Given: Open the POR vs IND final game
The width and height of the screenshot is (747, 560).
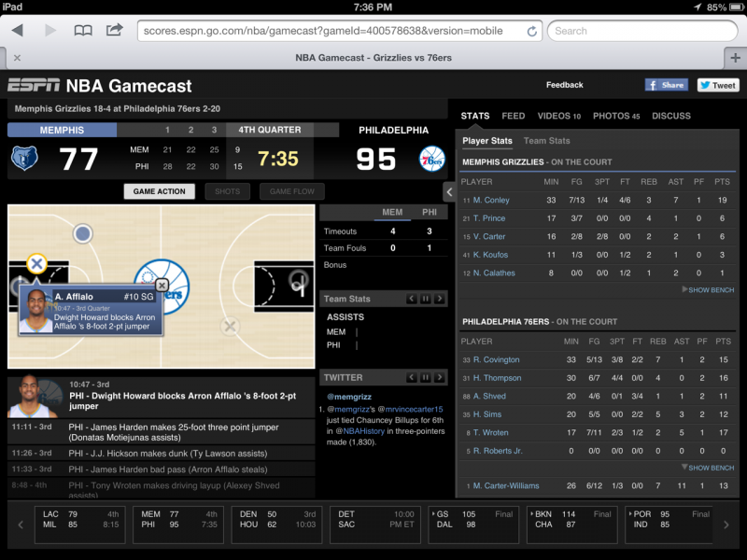Looking at the screenshot, I should (670, 525).
